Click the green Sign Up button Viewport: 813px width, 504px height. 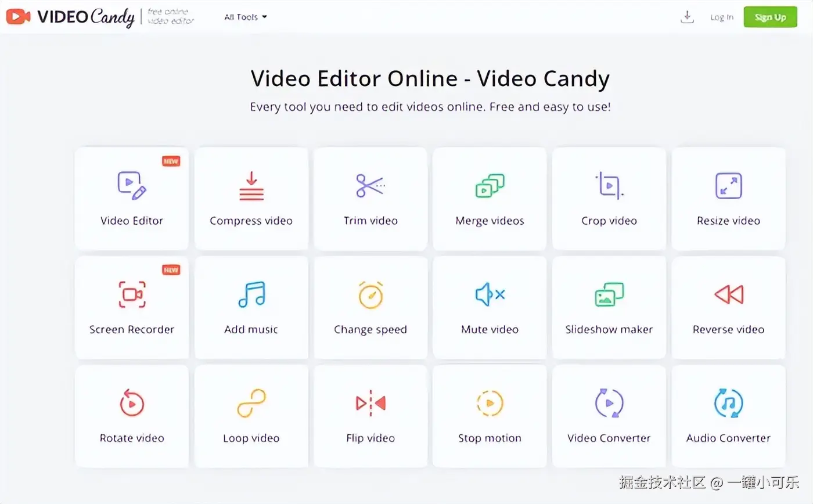click(771, 17)
